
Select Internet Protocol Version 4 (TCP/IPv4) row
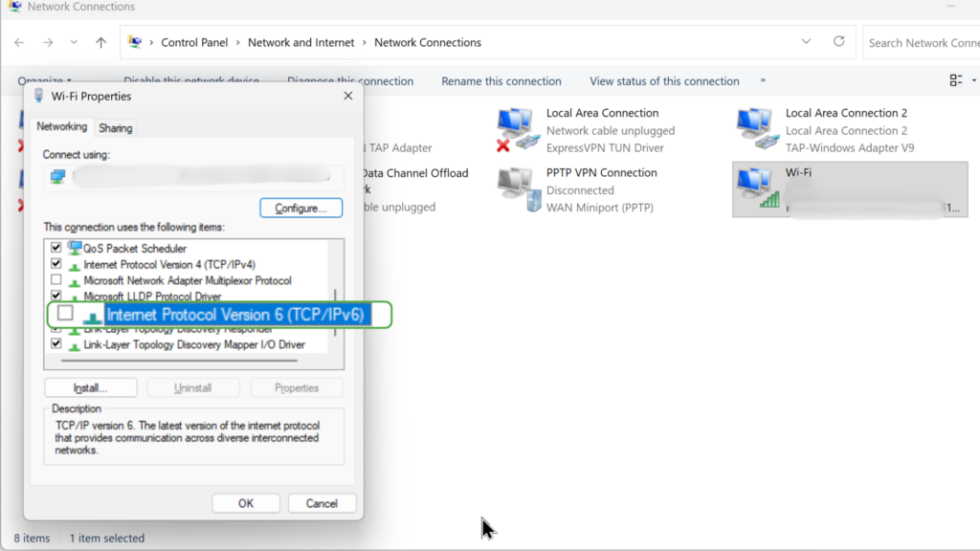point(169,264)
